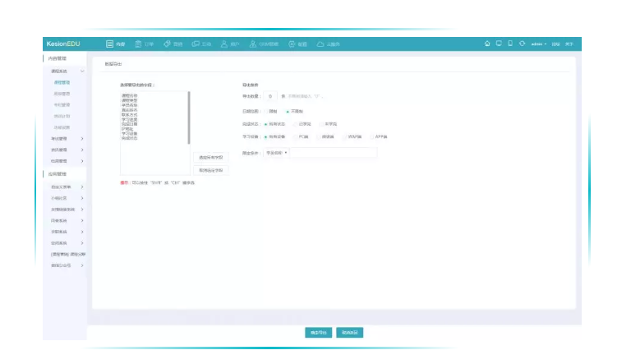Click the 确定导出 confirm export button
The image size is (631, 364).
tap(316, 333)
